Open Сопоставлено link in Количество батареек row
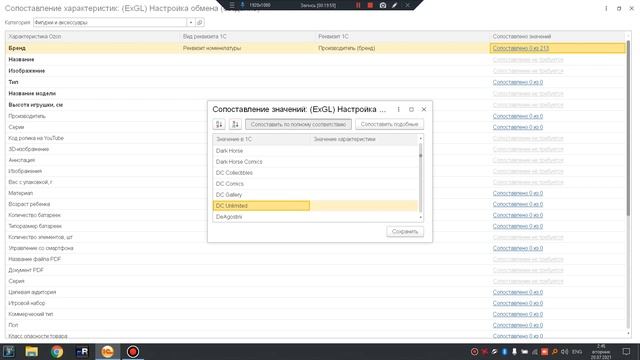The width and height of the screenshot is (640, 360). pyautogui.click(x=518, y=215)
